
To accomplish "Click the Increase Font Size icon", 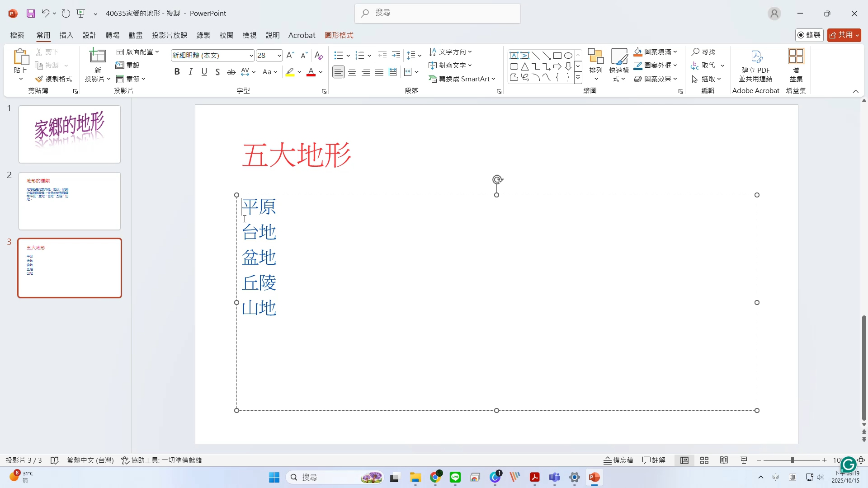I will [290, 55].
